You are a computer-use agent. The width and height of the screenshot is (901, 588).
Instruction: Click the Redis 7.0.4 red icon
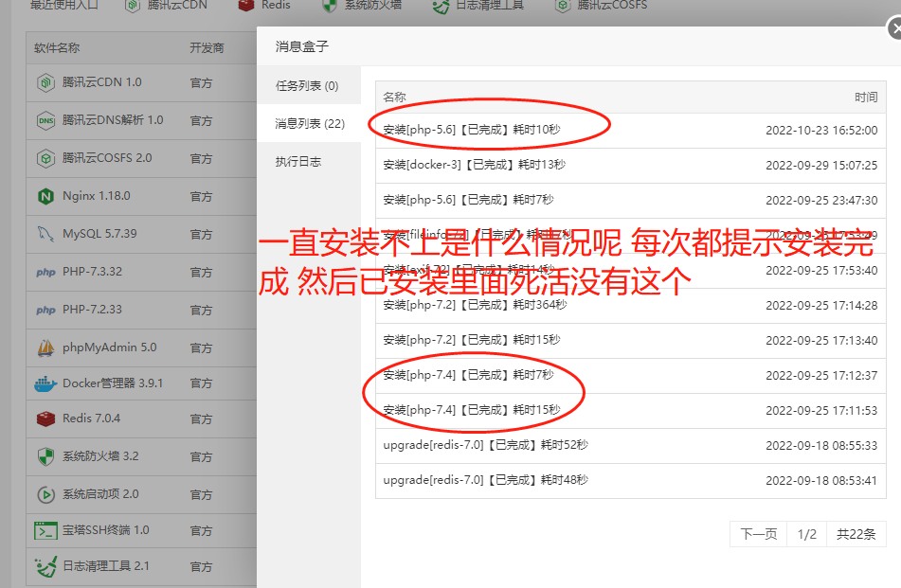45,419
